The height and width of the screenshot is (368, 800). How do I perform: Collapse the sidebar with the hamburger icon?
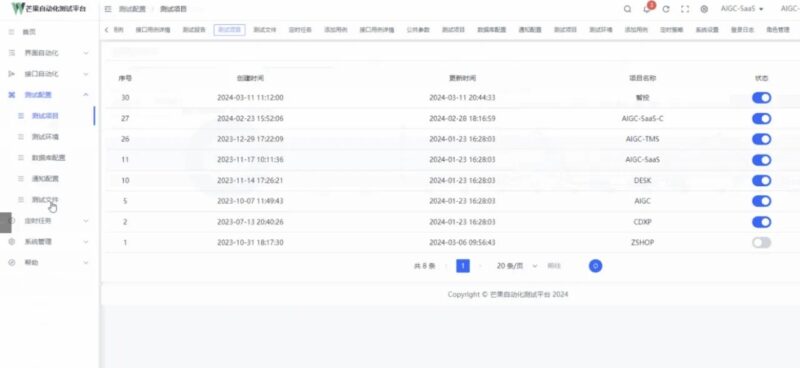[x=108, y=9]
